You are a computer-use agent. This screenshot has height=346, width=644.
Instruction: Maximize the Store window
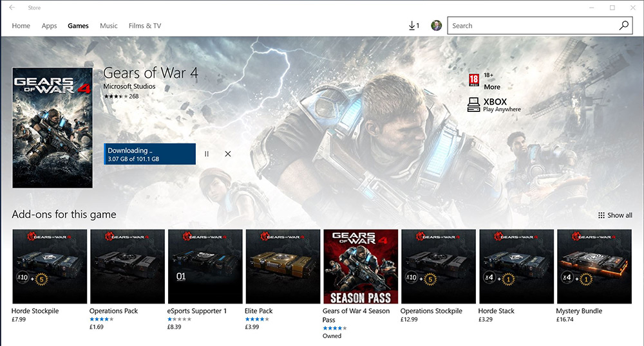pos(612,7)
